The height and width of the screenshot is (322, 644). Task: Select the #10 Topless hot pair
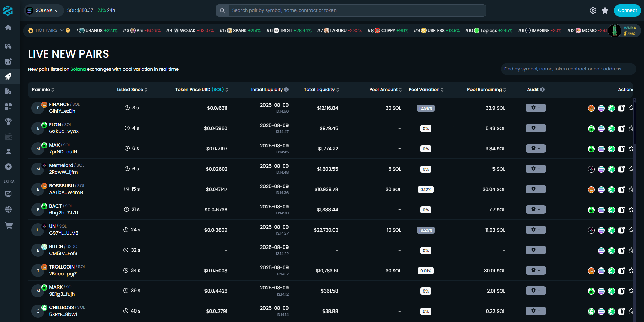(489, 30)
